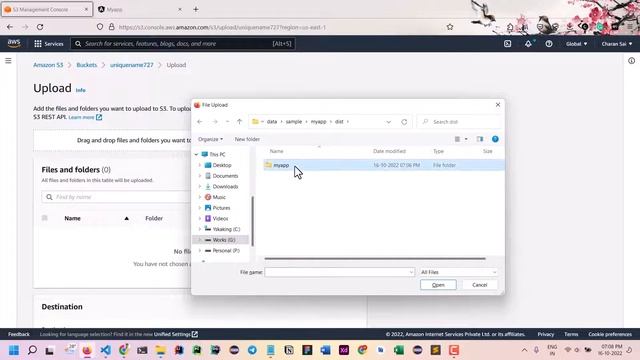Open the info panel icon at right edge
The width and height of the screenshot is (640, 360).
click(x=631, y=61)
